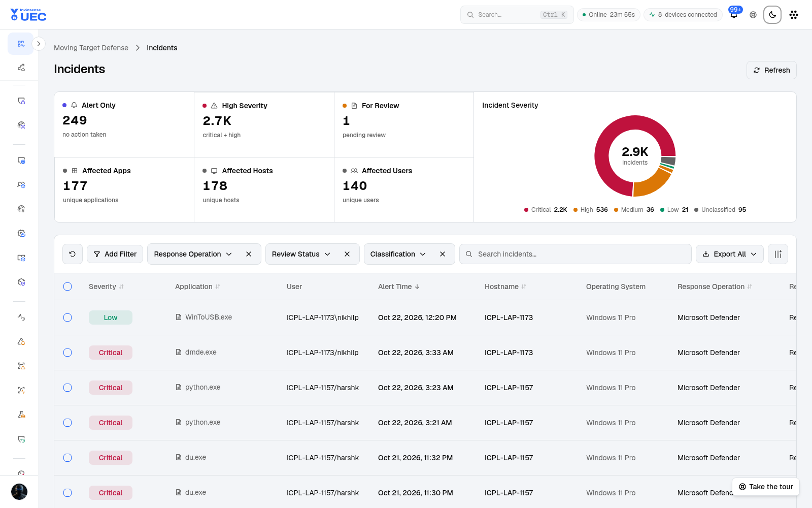Open the user avatar profile picture
The width and height of the screenshot is (812, 508).
tap(19, 492)
